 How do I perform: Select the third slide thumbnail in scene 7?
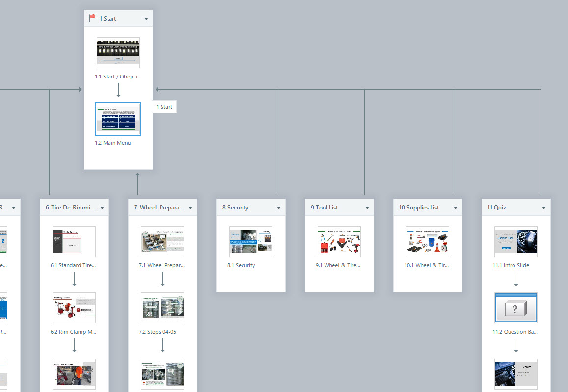162,374
